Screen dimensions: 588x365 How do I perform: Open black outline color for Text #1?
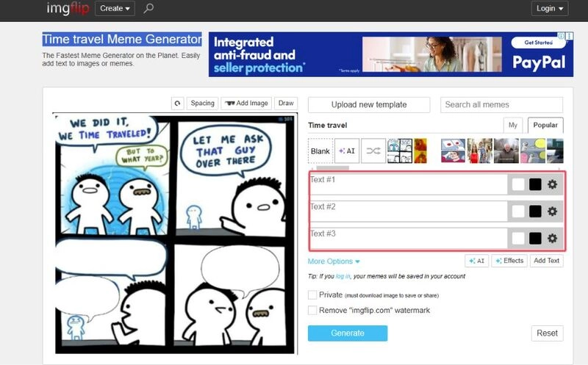tap(535, 184)
